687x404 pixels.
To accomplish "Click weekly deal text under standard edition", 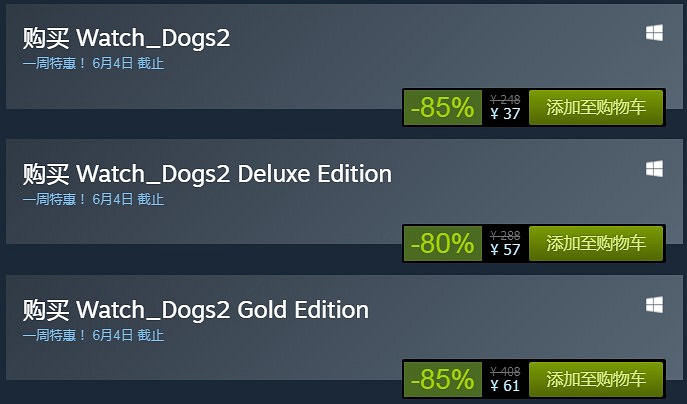I will (x=93, y=64).
